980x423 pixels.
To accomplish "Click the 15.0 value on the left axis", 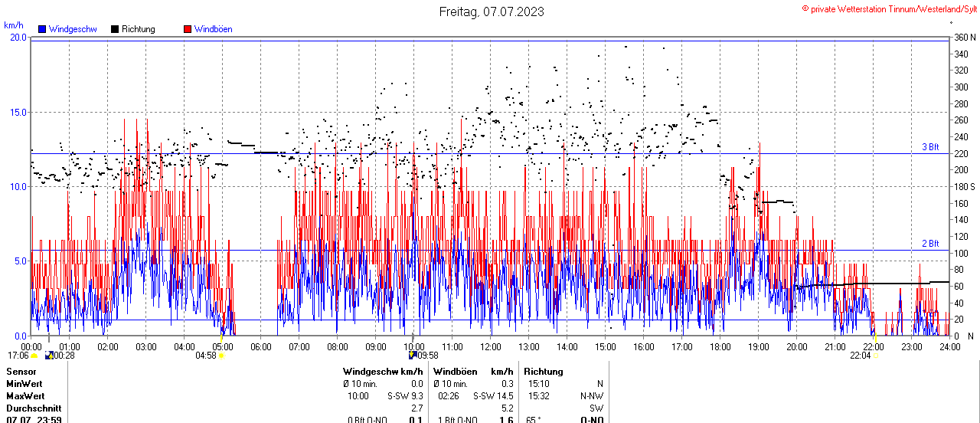I will 17,113.
